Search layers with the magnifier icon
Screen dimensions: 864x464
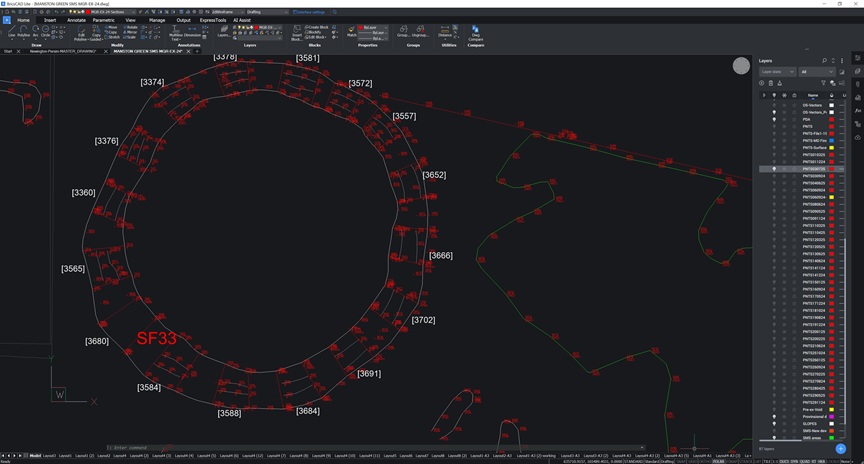point(824,61)
